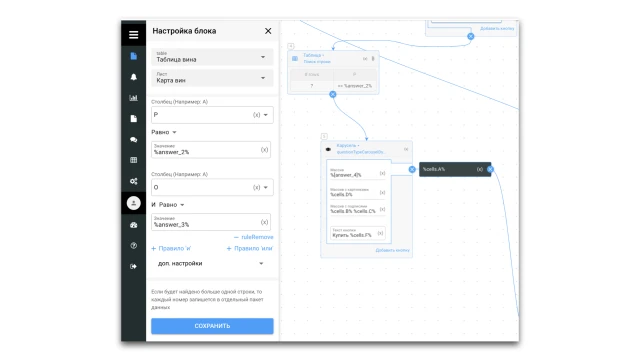
Task: Expand доп. настройки section
Action: click(212, 264)
